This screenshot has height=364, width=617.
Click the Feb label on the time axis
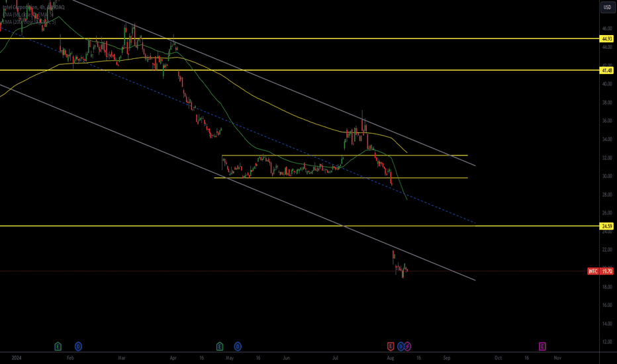70,358
